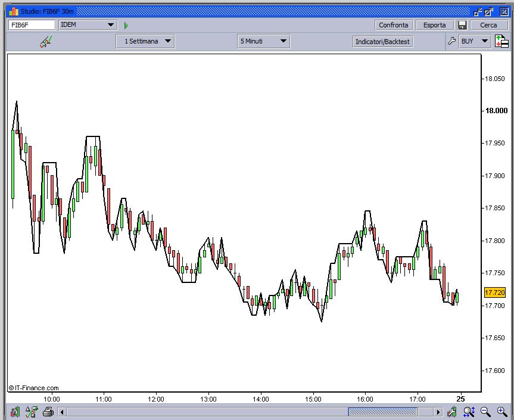Open the 5 Minuti timeframe dropdown

(264, 41)
